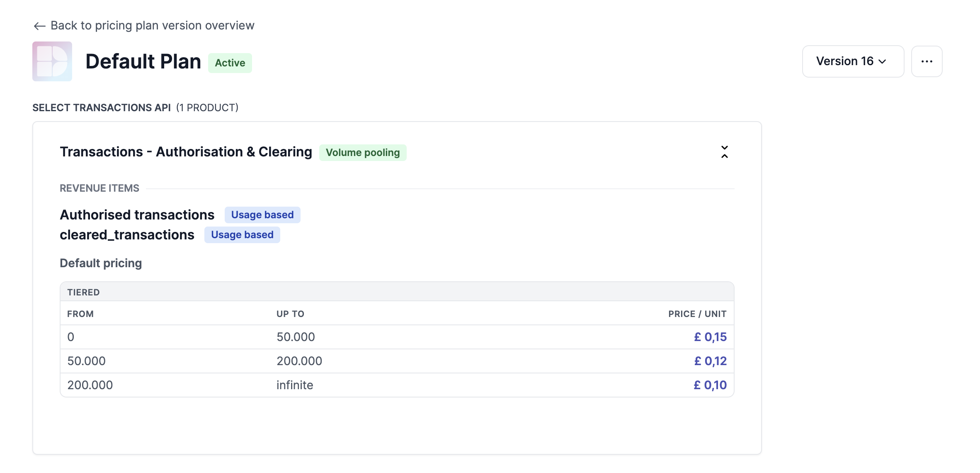
Task: Open Back to pricing plan version overview
Action: (x=152, y=26)
